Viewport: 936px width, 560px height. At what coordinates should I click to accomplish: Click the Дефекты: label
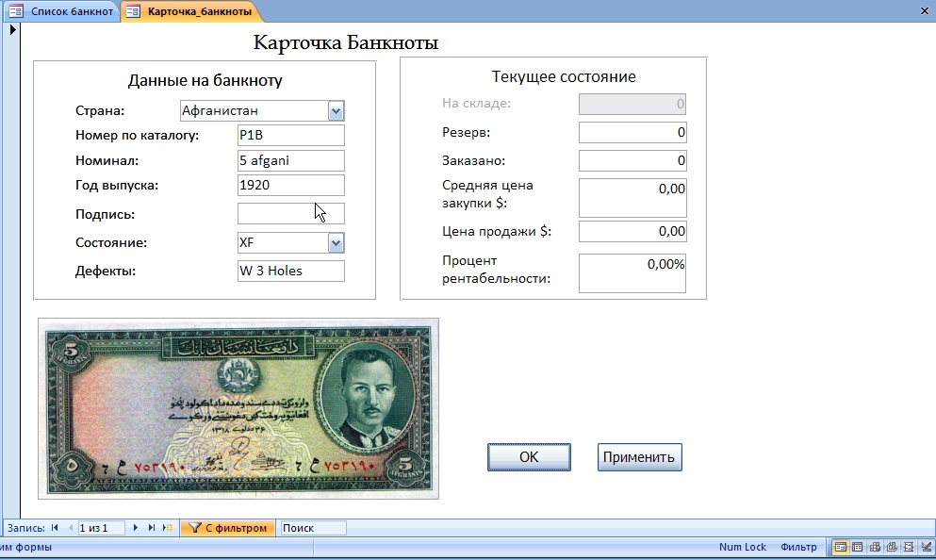tap(106, 272)
